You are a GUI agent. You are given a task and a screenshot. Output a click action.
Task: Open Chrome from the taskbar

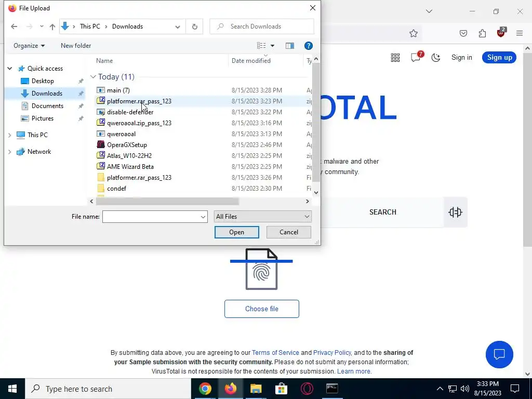click(x=205, y=389)
